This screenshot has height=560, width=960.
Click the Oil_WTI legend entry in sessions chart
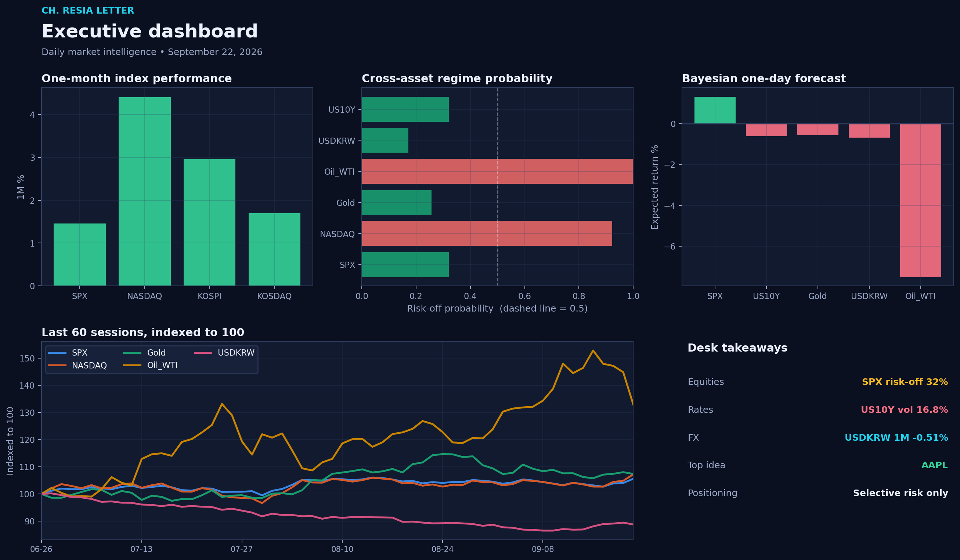[151, 366]
